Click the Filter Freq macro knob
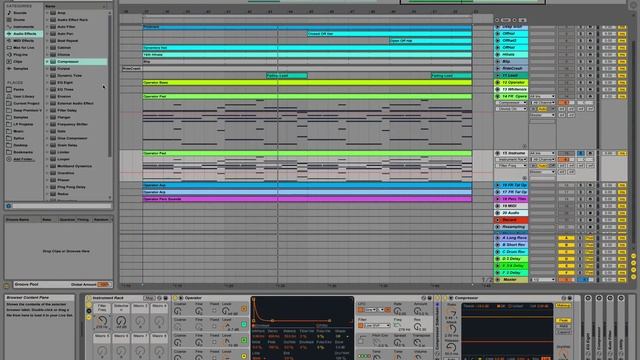 coord(102,321)
